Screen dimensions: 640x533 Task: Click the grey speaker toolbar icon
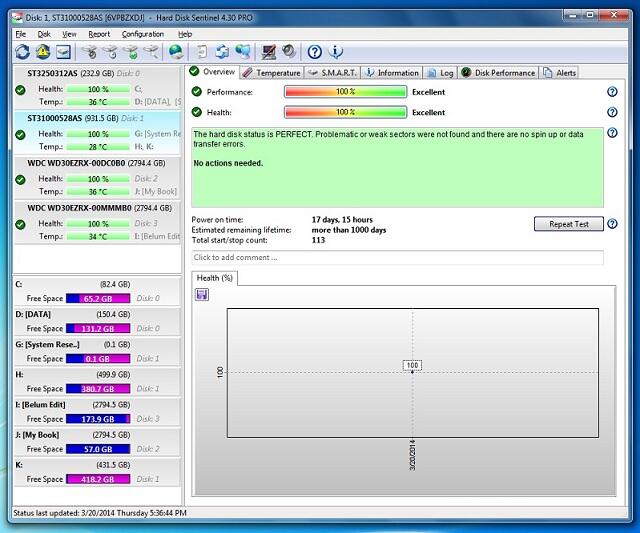click(289, 51)
